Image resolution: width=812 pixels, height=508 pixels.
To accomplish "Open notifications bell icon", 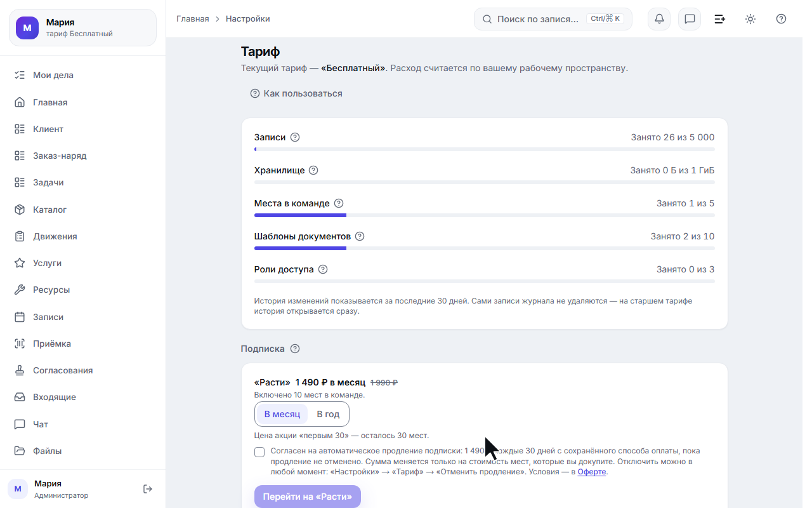I will (x=659, y=19).
